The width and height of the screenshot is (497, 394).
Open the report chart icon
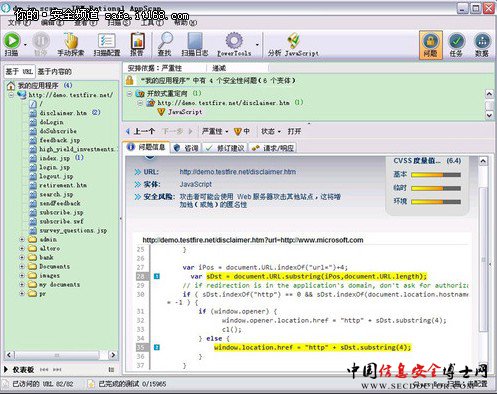click(x=137, y=41)
